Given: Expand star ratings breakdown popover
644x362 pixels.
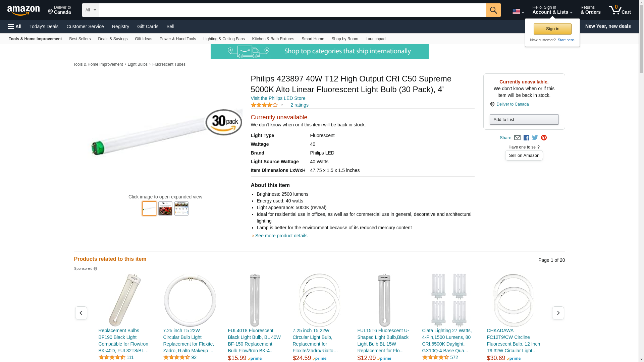Looking at the screenshot, I should pyautogui.click(x=282, y=105).
